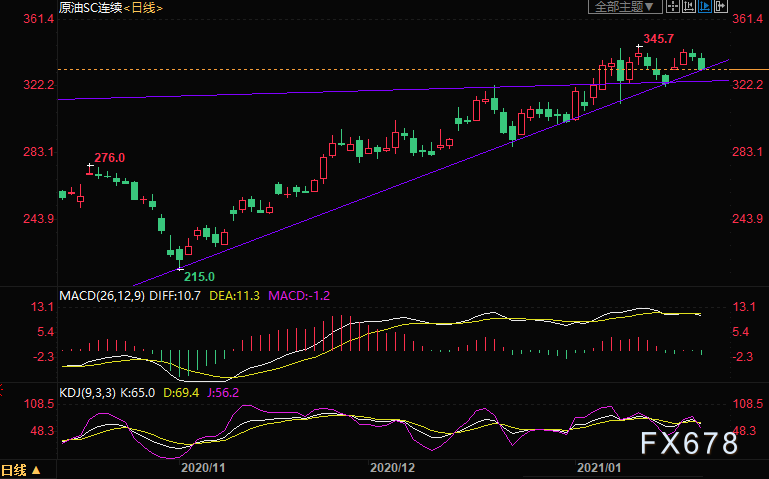The height and width of the screenshot is (479, 769).
Task: Click the K:65.0 value
Action: (x=137, y=393)
